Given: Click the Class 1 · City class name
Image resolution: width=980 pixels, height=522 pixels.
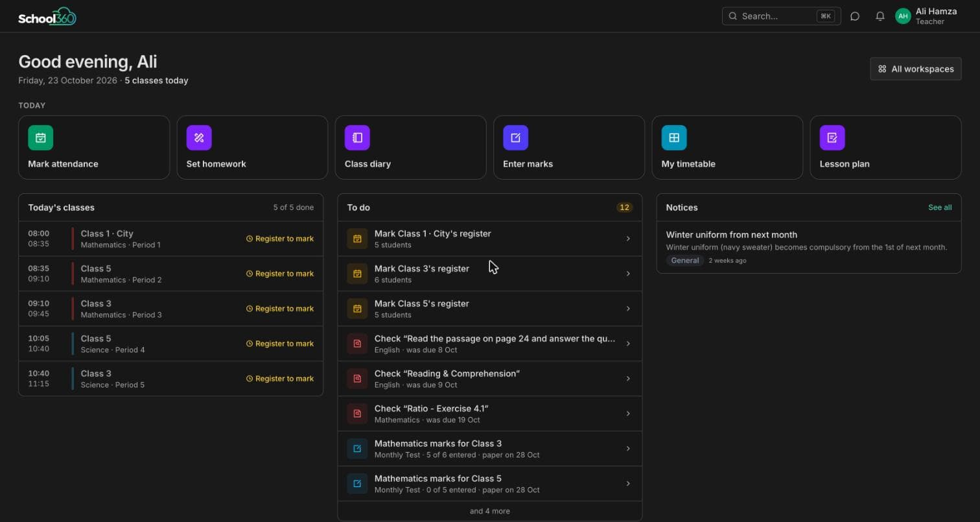Looking at the screenshot, I should tap(107, 233).
